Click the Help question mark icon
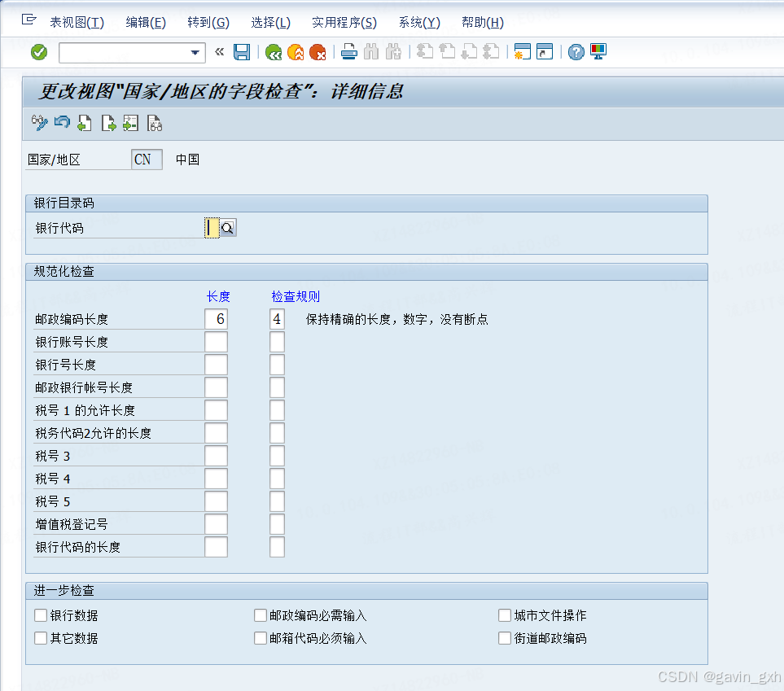784x691 pixels. pos(575,51)
